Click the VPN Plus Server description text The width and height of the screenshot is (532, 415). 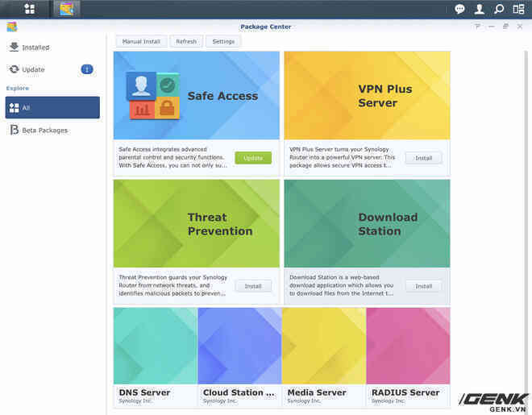click(342, 157)
